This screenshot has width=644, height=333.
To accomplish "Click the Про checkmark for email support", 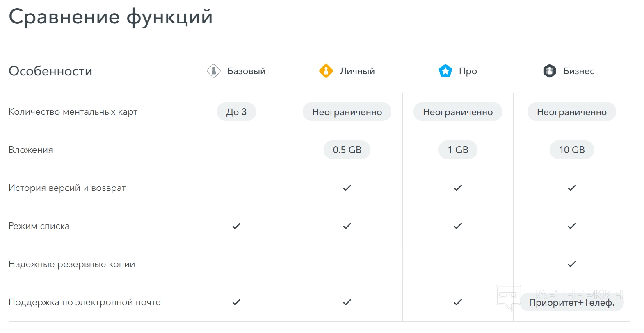I will (458, 302).
